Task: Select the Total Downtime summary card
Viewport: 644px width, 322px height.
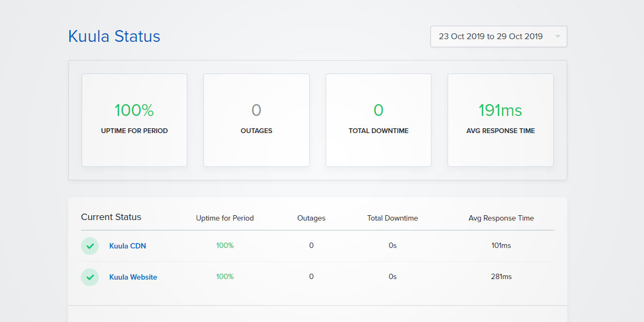Action: pyautogui.click(x=378, y=120)
